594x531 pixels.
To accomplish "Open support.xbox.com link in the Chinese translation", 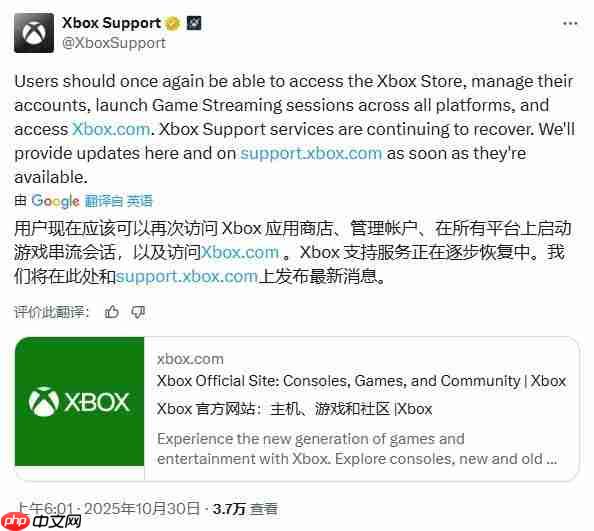I will pos(187,277).
